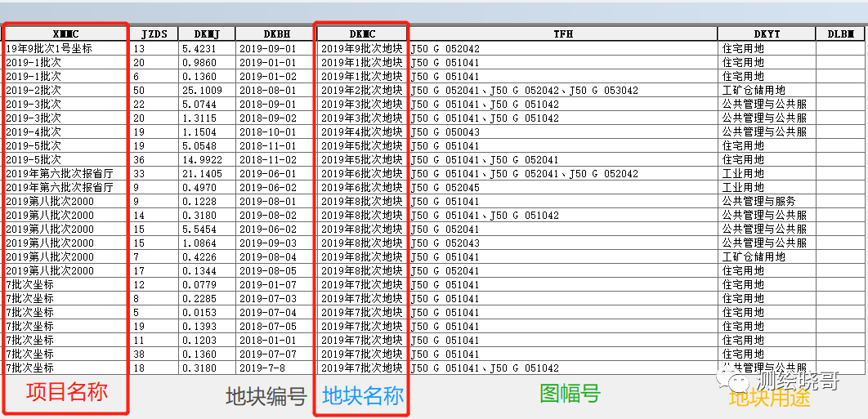This screenshot has width=868, height=419.
Task: Sort by the DKMJ column header
Action: coord(207,34)
